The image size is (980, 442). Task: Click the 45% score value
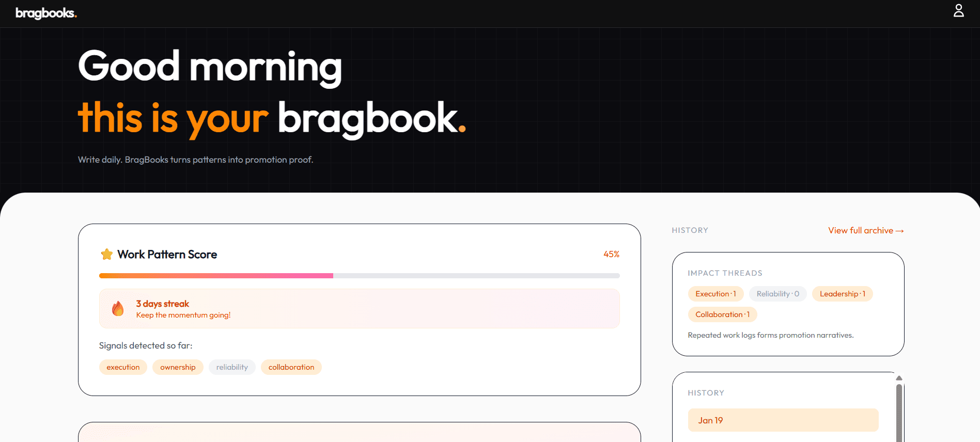coord(611,254)
